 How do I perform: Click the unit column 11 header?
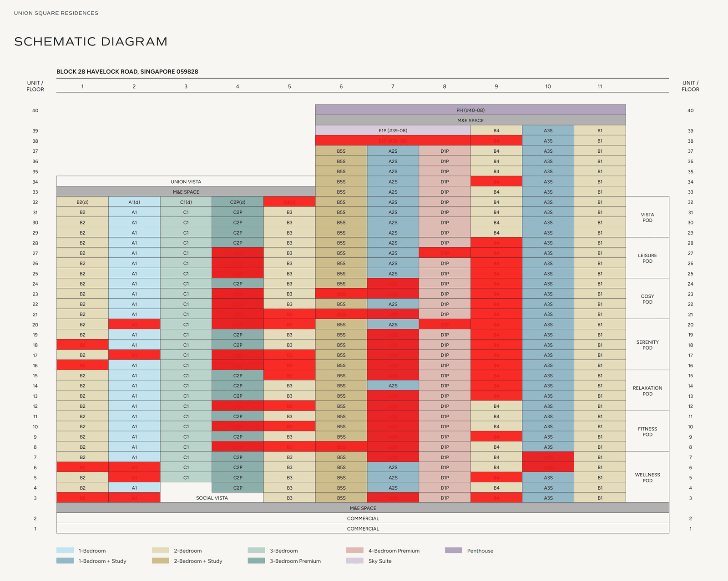tap(600, 86)
